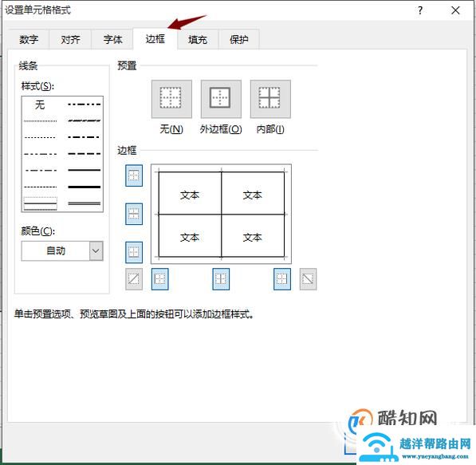Apply the 内部 inside border preset
The width and height of the screenshot is (476, 465).
(270, 99)
